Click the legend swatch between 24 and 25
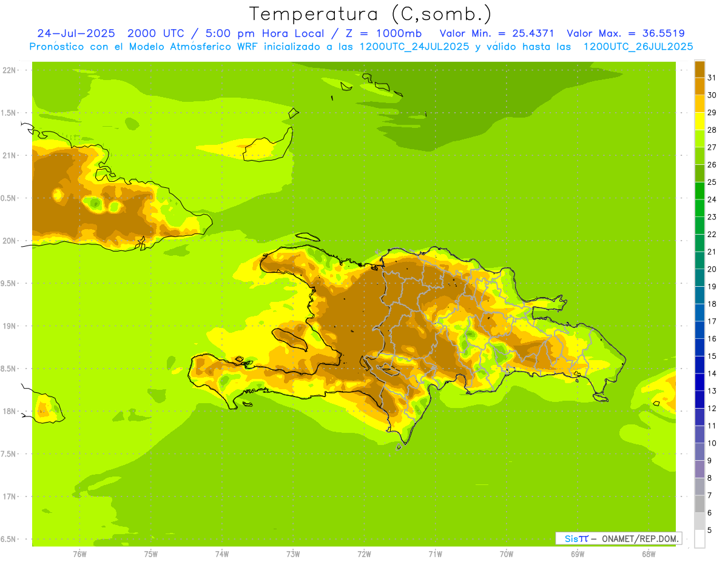The width and height of the screenshot is (728, 562). click(x=699, y=191)
